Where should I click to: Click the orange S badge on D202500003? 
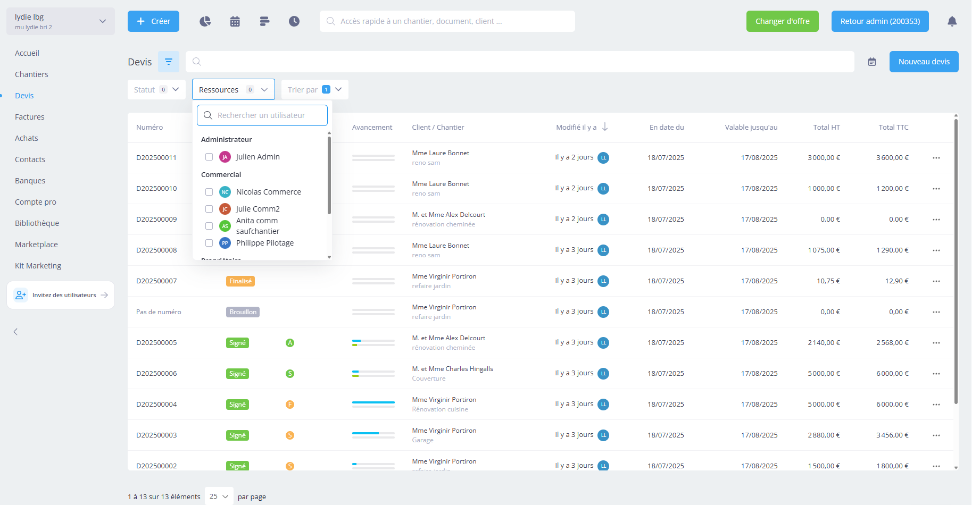(x=290, y=435)
